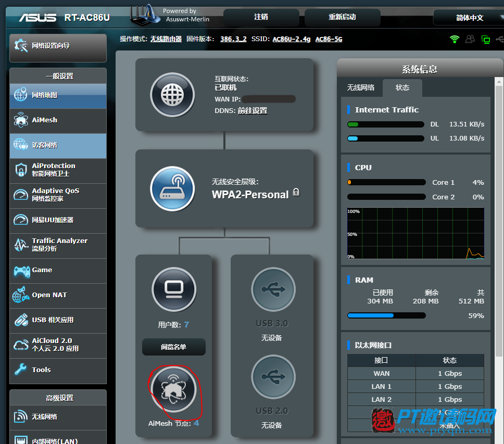
Task: Click the RAM usage progress bar
Action: [387, 315]
